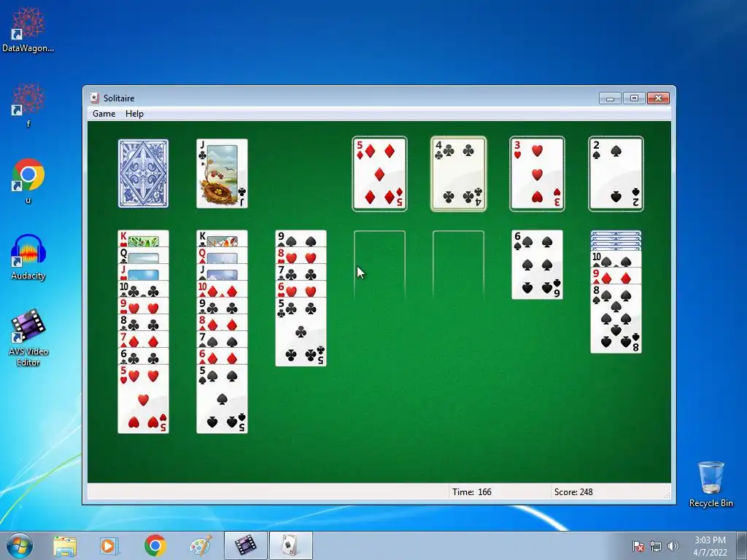The height and width of the screenshot is (560, 747).
Task: Open Windows Media Player from the taskbar
Action: click(109, 545)
